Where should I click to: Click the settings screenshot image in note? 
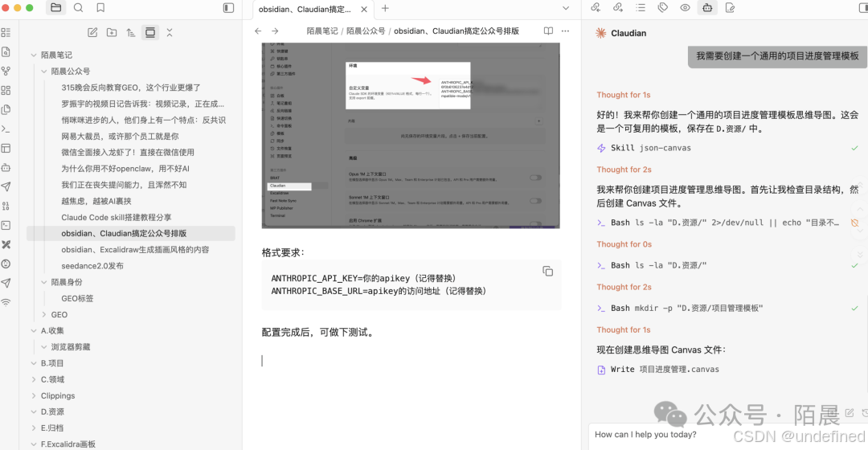click(x=411, y=136)
